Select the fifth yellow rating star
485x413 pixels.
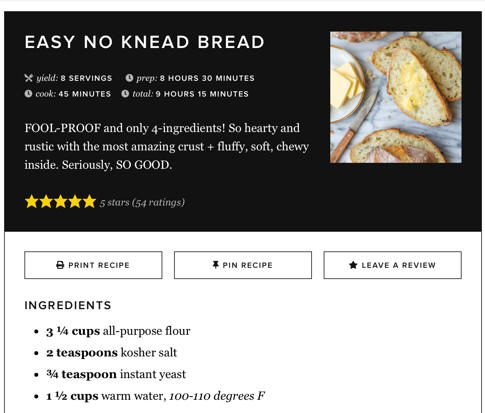[89, 202]
